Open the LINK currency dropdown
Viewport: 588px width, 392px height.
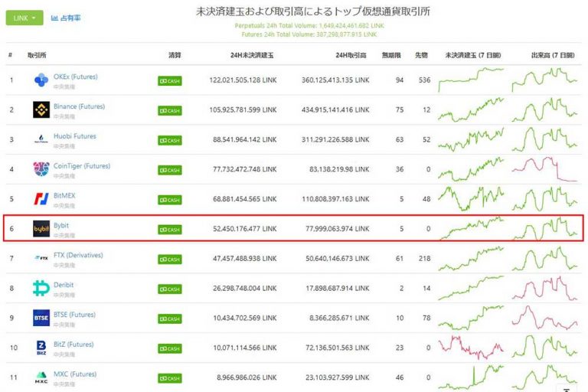pyautogui.click(x=24, y=18)
